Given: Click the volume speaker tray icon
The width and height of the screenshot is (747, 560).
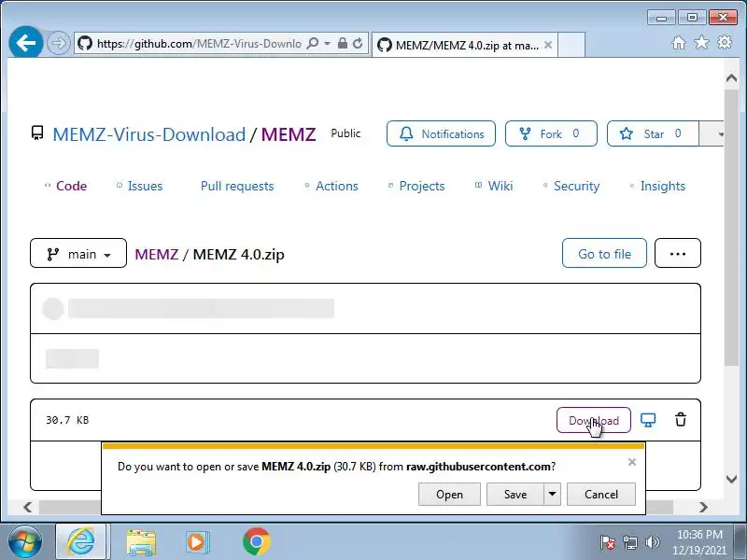Looking at the screenshot, I should pyautogui.click(x=652, y=542).
